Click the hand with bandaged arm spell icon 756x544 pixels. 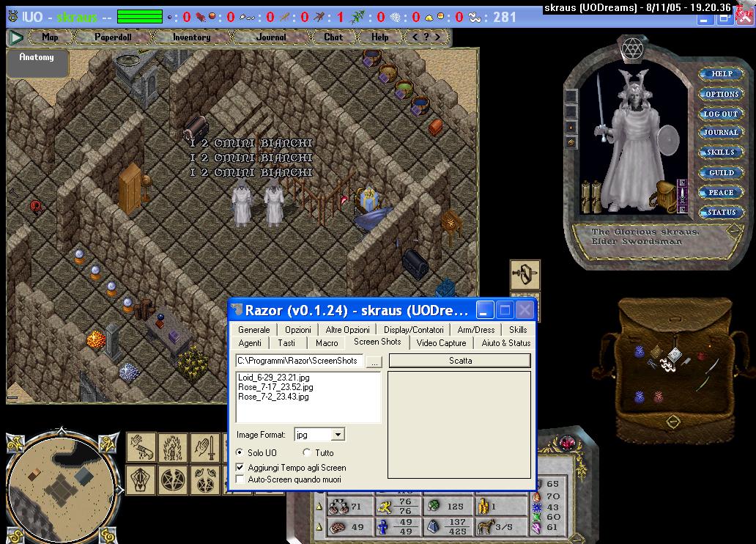[141, 447]
